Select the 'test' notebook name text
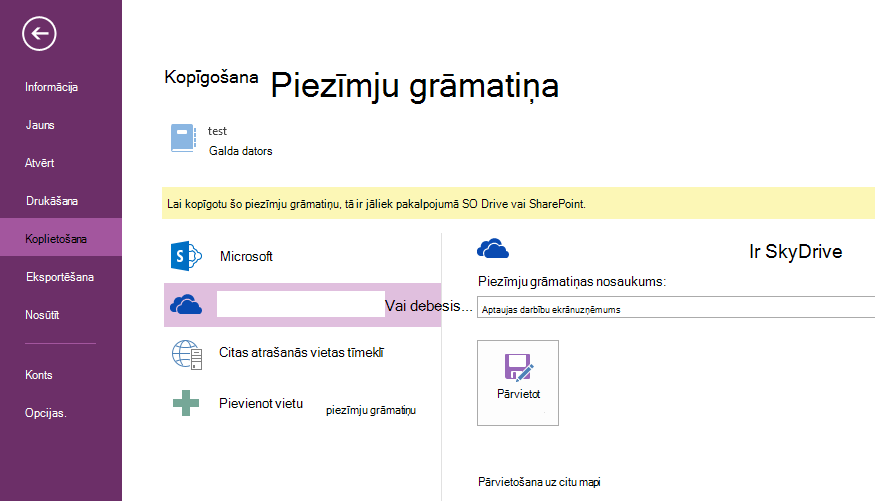 217,131
